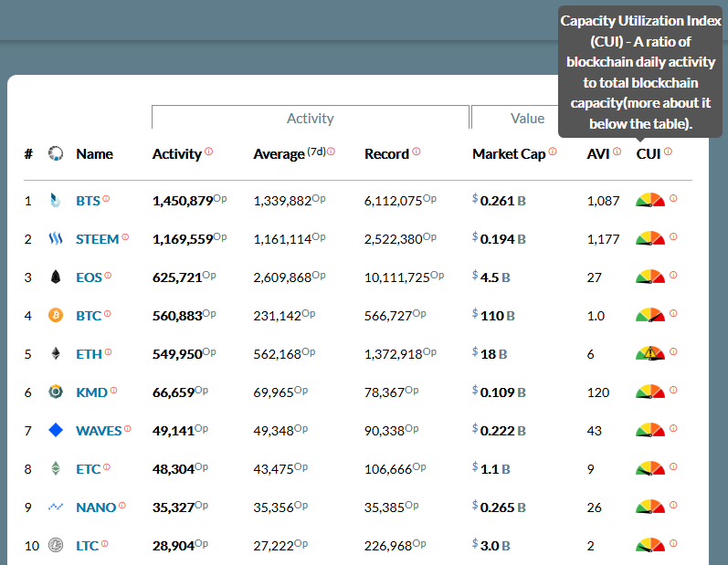Click the info icon beside AVI header
728x565 pixels.
pos(617,152)
